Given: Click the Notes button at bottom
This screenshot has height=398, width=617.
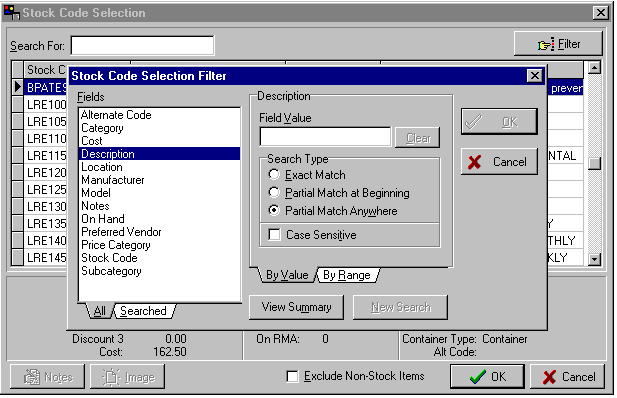Looking at the screenshot, I should click(x=48, y=377).
